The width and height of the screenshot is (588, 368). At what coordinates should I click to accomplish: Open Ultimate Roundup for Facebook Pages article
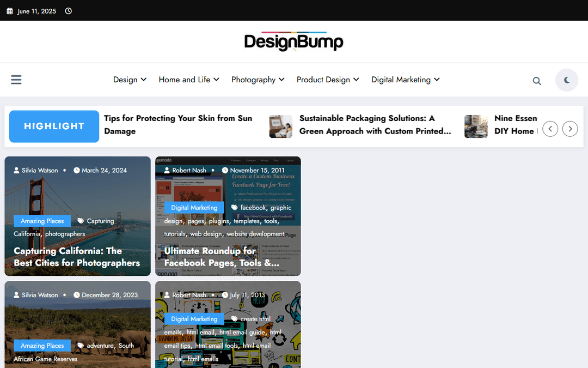click(222, 257)
